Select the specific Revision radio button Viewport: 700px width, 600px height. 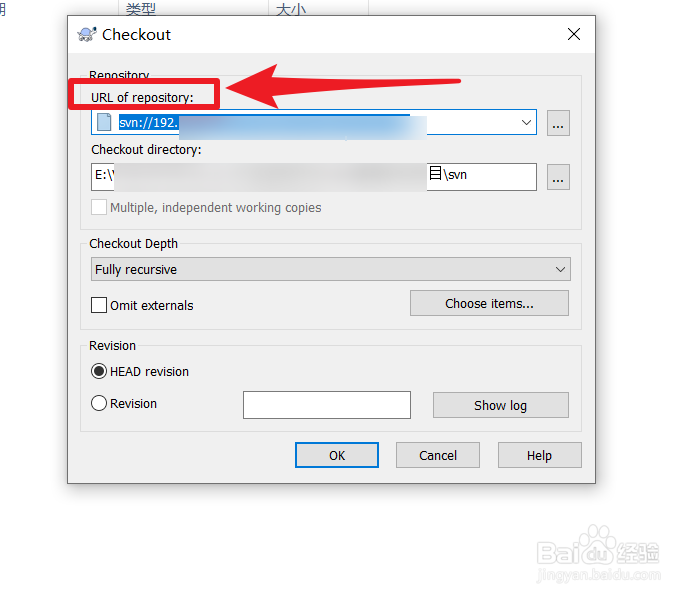pos(99,403)
